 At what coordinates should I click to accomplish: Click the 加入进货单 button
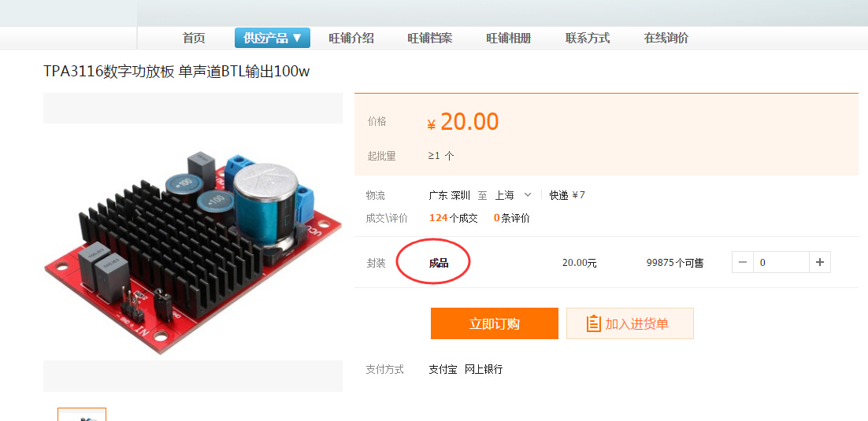(x=630, y=323)
